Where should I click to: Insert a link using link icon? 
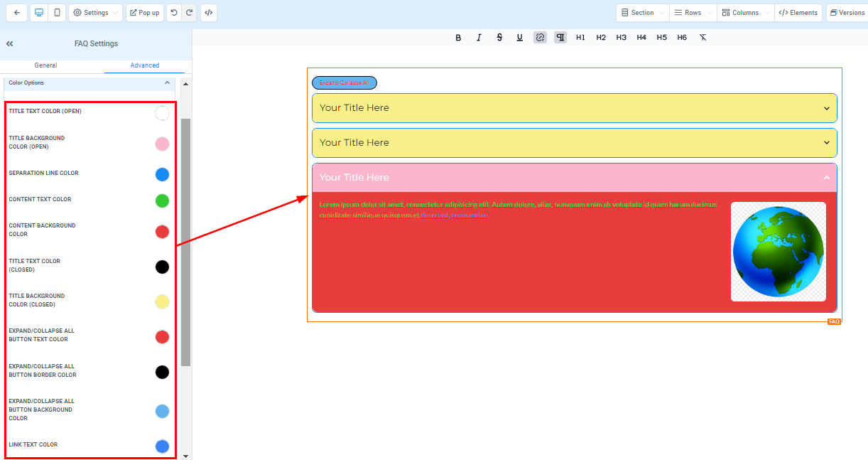(540, 38)
